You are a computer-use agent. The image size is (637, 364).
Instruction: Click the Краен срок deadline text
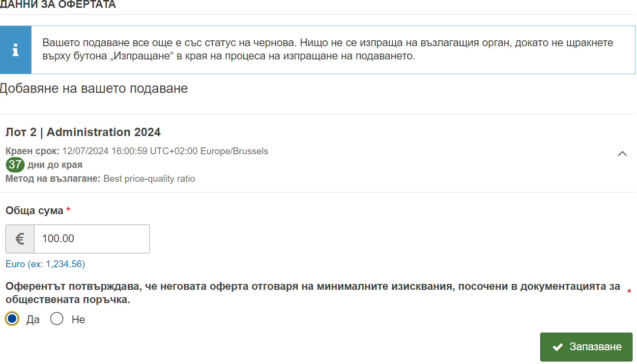tap(137, 151)
